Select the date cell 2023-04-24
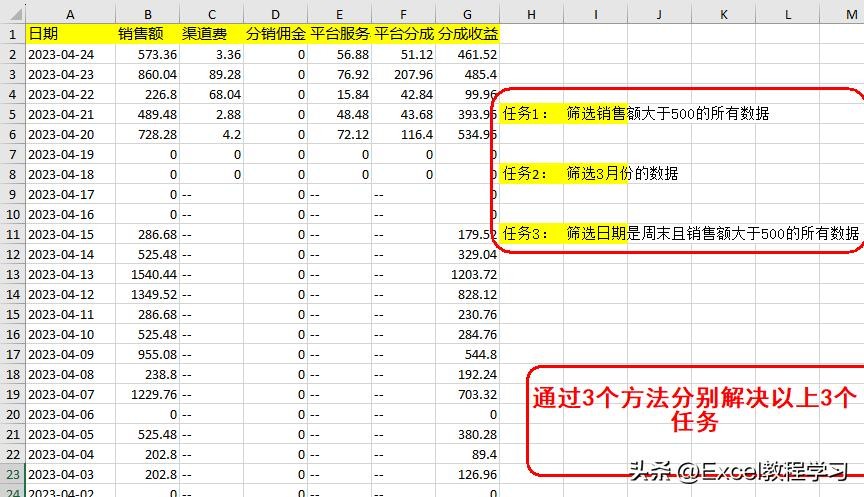The height and width of the screenshot is (497, 864). (68, 54)
